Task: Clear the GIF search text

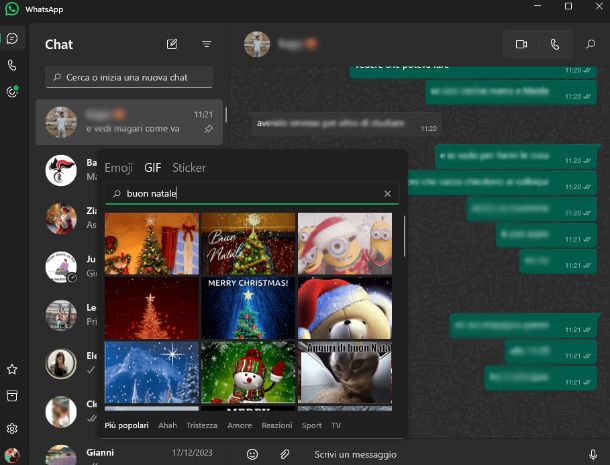Action: 387,194
